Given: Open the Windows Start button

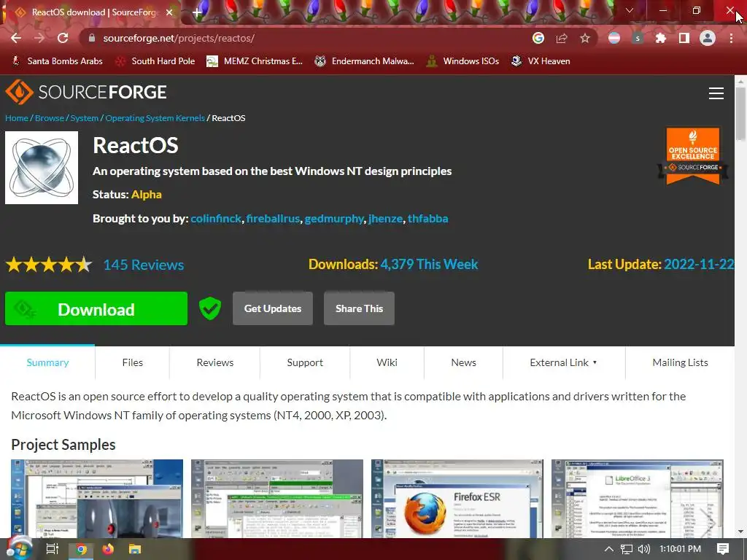Looking at the screenshot, I should coord(18,548).
